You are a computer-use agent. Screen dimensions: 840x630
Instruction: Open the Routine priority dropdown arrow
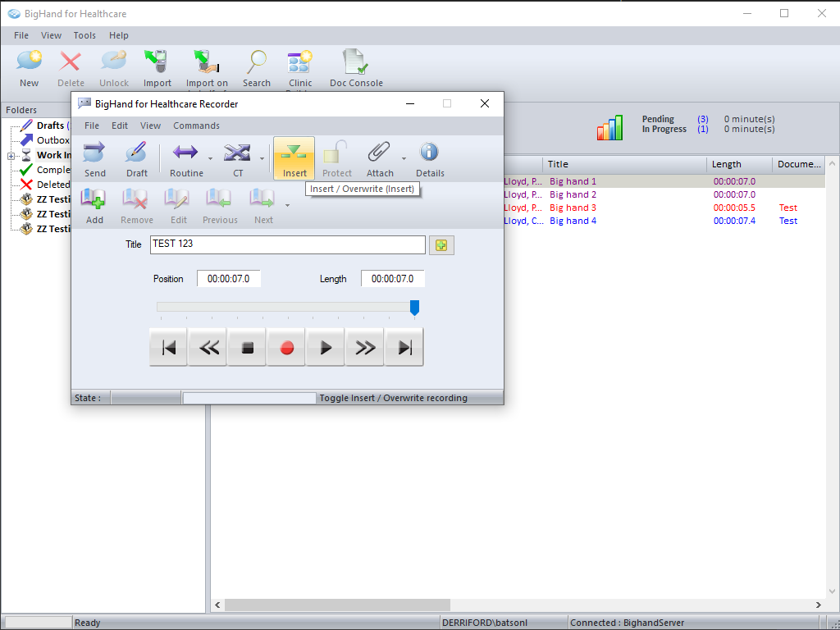coord(211,158)
